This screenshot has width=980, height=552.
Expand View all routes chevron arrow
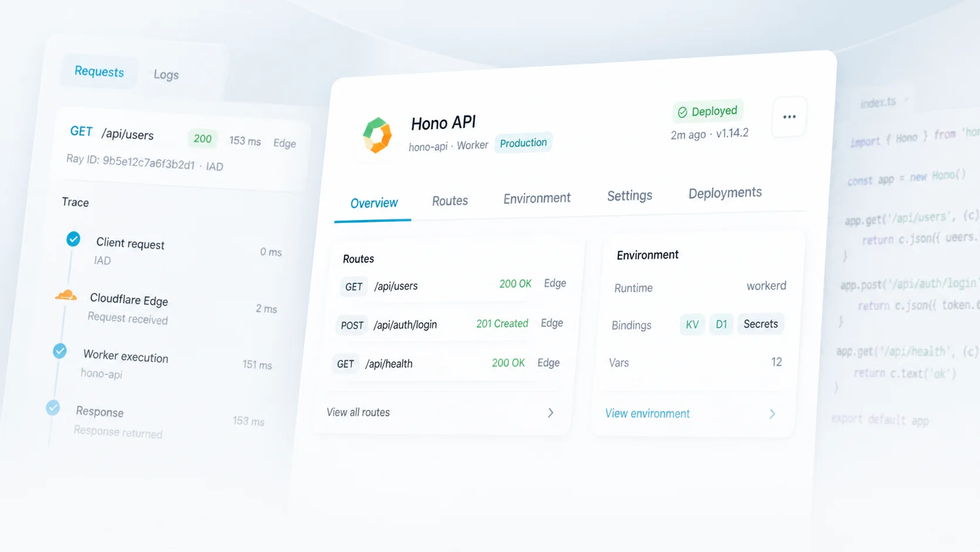tap(550, 412)
